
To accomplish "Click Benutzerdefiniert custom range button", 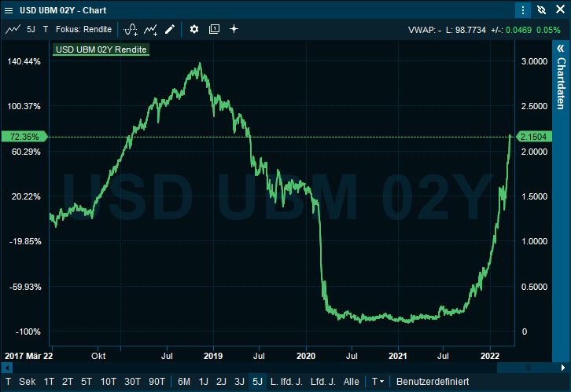I will click(x=432, y=382).
